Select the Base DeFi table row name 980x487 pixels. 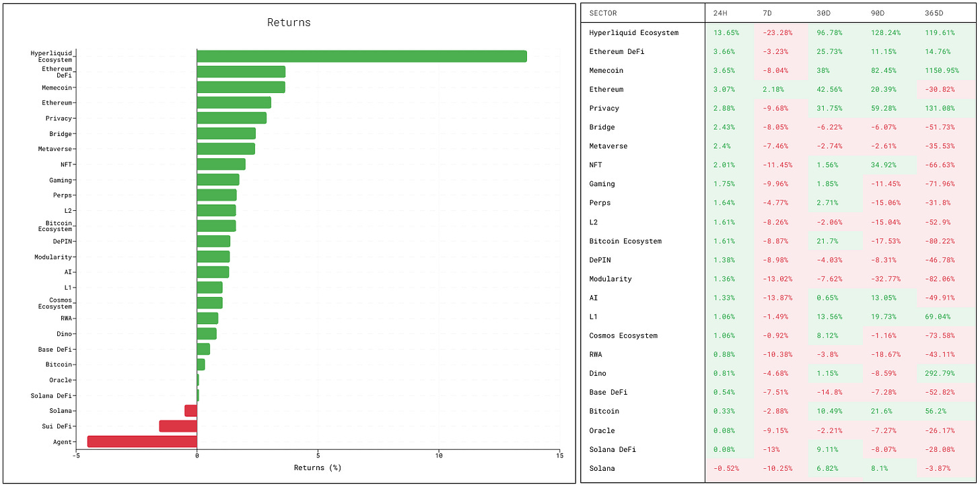[x=608, y=392]
